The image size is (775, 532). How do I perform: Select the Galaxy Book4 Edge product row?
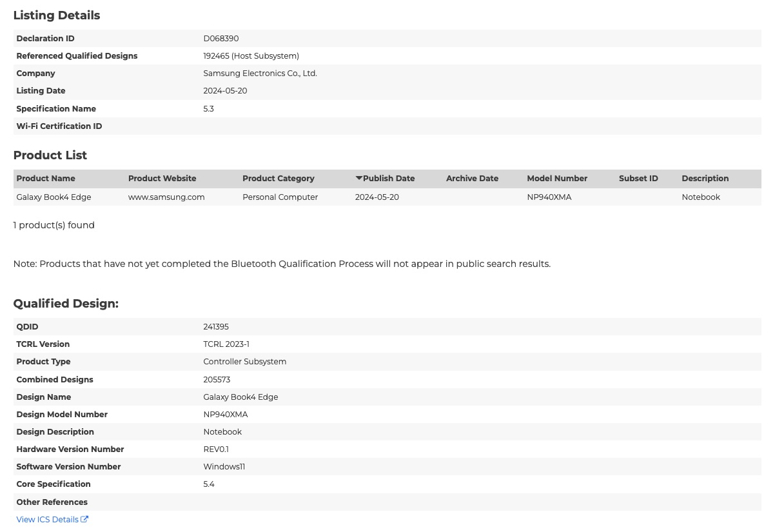[54, 197]
